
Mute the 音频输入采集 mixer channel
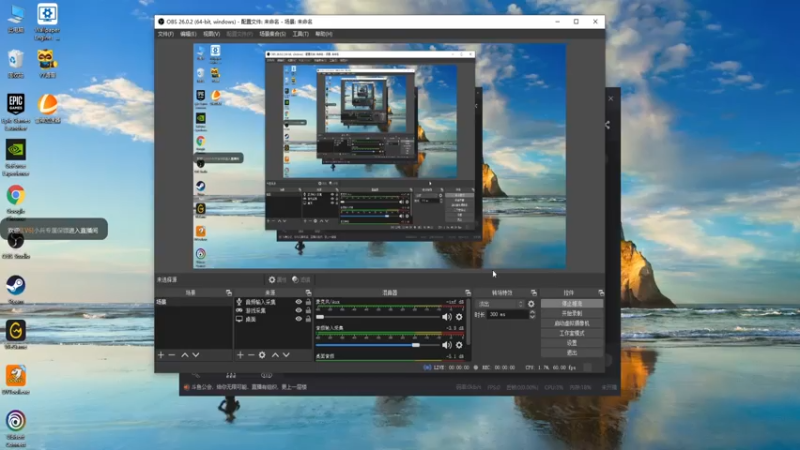coord(447,345)
